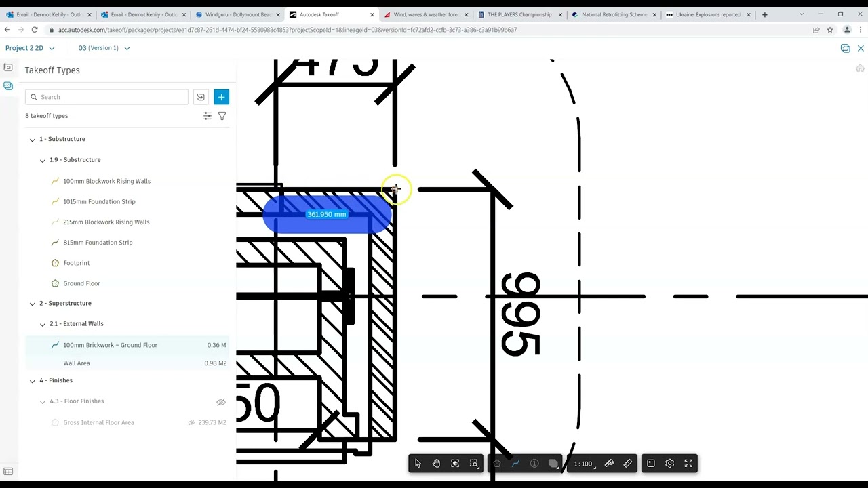This screenshot has width=868, height=488.
Task: Select the arrow pointer tool in bottom toolbar
Action: (418, 464)
